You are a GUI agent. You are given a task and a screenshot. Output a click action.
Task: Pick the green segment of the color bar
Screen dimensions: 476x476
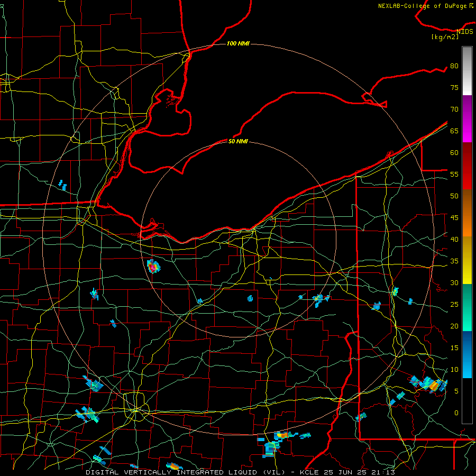pos(467,307)
